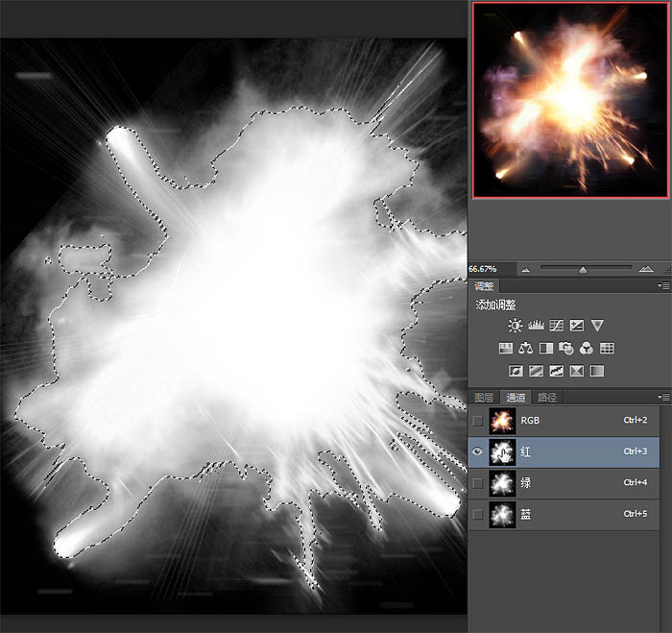Add a Color Balance adjustment
The height and width of the screenshot is (633, 672).
[526, 348]
